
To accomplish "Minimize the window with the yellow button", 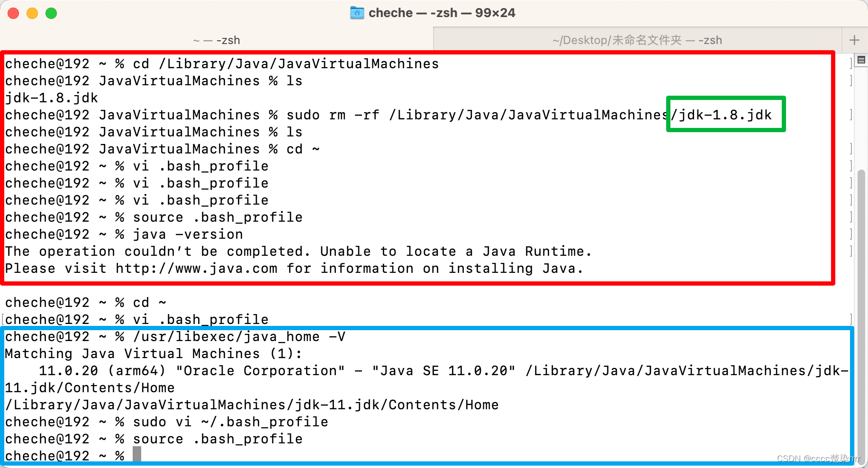I will pyautogui.click(x=32, y=13).
